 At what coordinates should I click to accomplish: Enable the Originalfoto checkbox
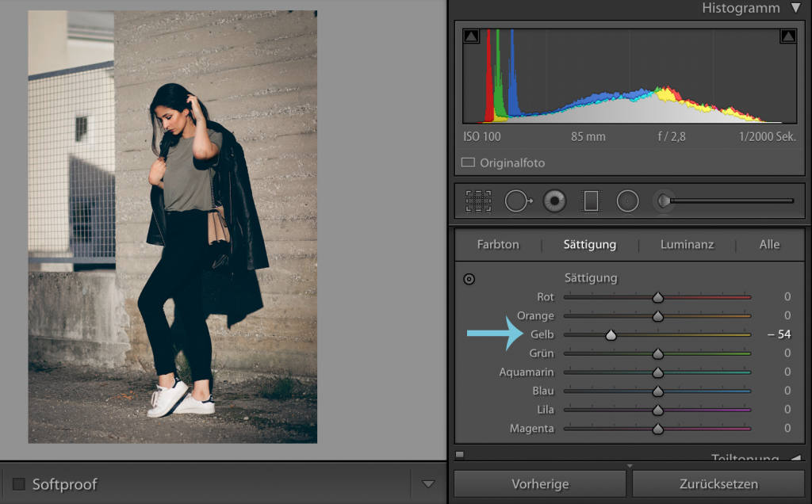click(468, 162)
